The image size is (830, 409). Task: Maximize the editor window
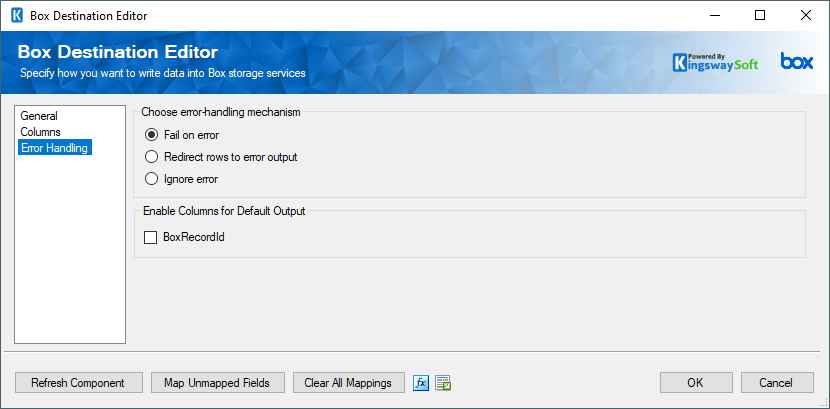760,16
